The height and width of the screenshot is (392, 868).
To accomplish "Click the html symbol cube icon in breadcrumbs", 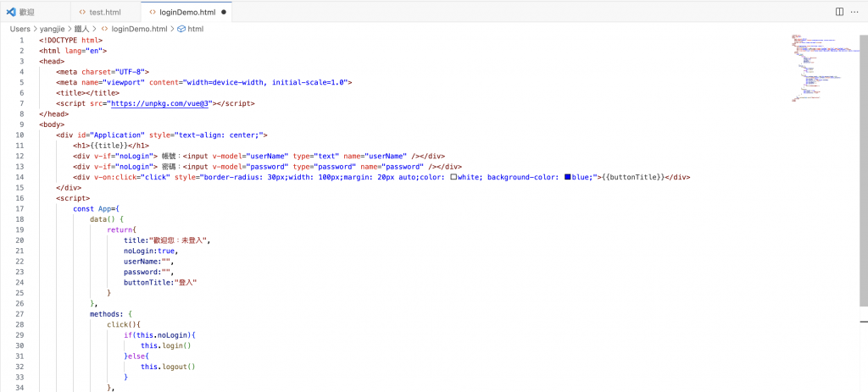I will coord(181,30).
